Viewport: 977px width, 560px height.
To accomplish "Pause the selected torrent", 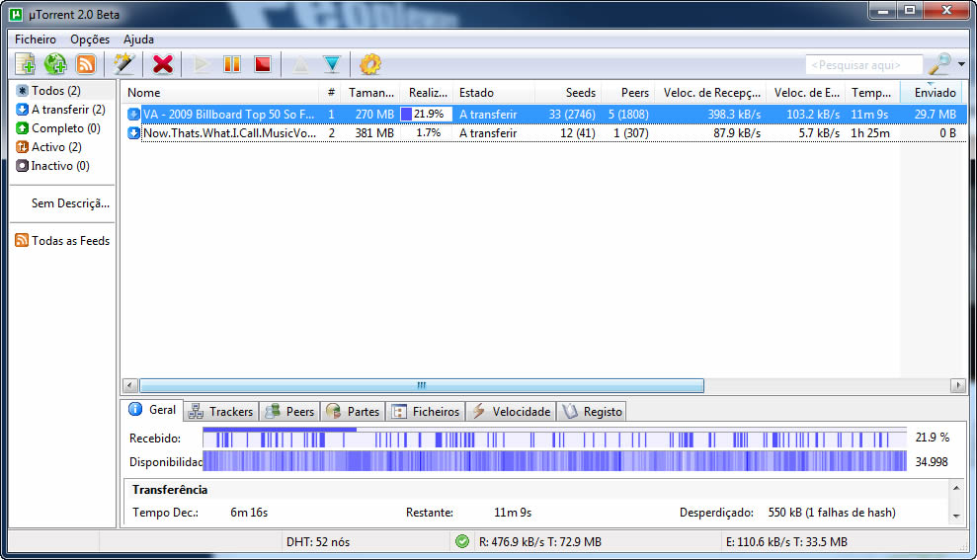I will (x=232, y=64).
